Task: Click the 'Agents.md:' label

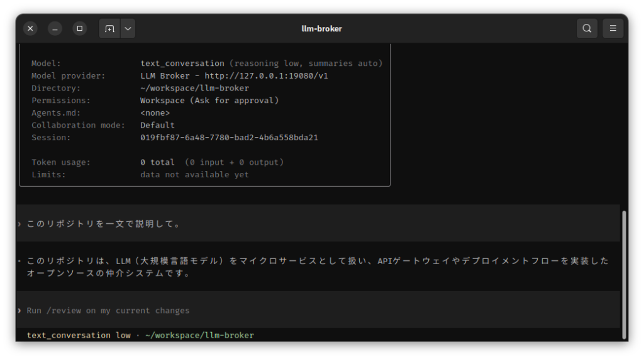Action: (56, 113)
